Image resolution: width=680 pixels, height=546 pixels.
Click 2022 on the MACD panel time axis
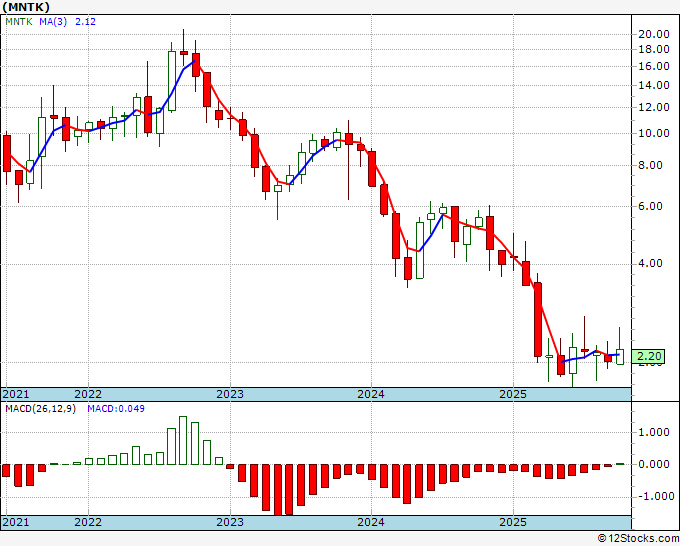[x=88, y=522]
